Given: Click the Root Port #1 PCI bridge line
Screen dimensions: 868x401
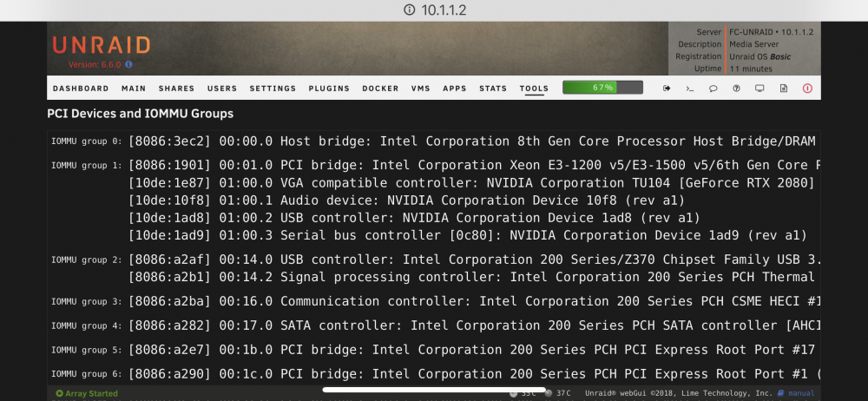Looking at the screenshot, I should 475,374.
